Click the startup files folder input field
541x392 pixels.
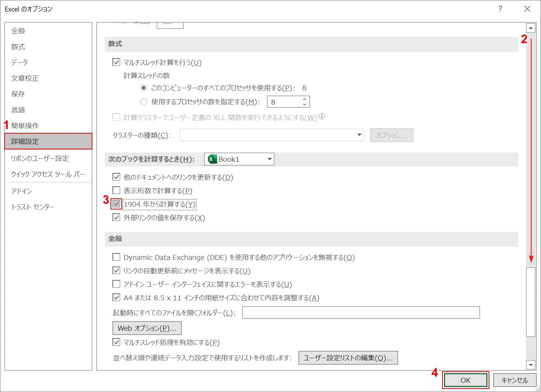click(x=360, y=312)
